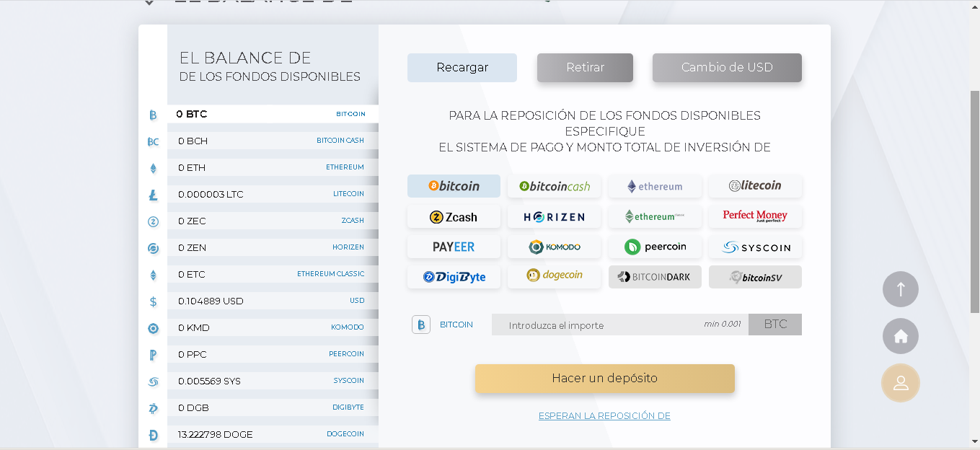Click the Peercoin icon beside 0 PPC
The width and height of the screenshot is (980, 450).
pos(153,355)
